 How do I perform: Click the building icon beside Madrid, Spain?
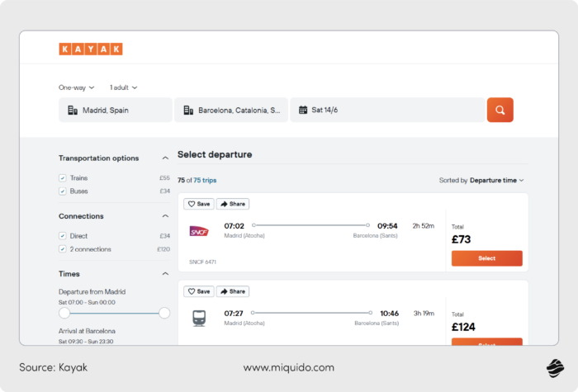tap(73, 110)
